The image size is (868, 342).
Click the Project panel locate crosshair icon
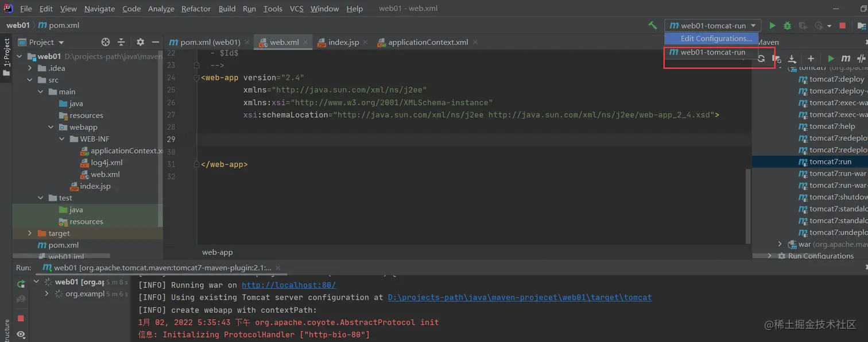tap(105, 42)
